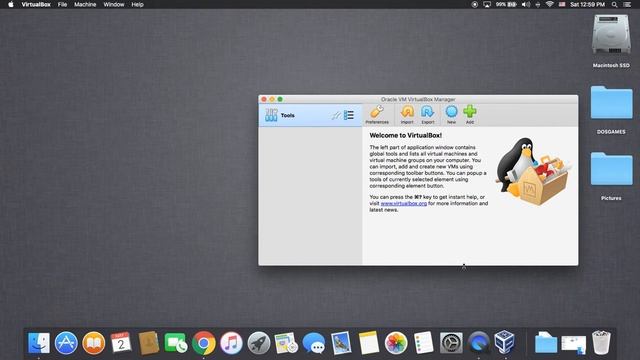This screenshot has height=360, width=640.
Task: Open Launchpad rocket icon in Dock
Action: coord(258,343)
